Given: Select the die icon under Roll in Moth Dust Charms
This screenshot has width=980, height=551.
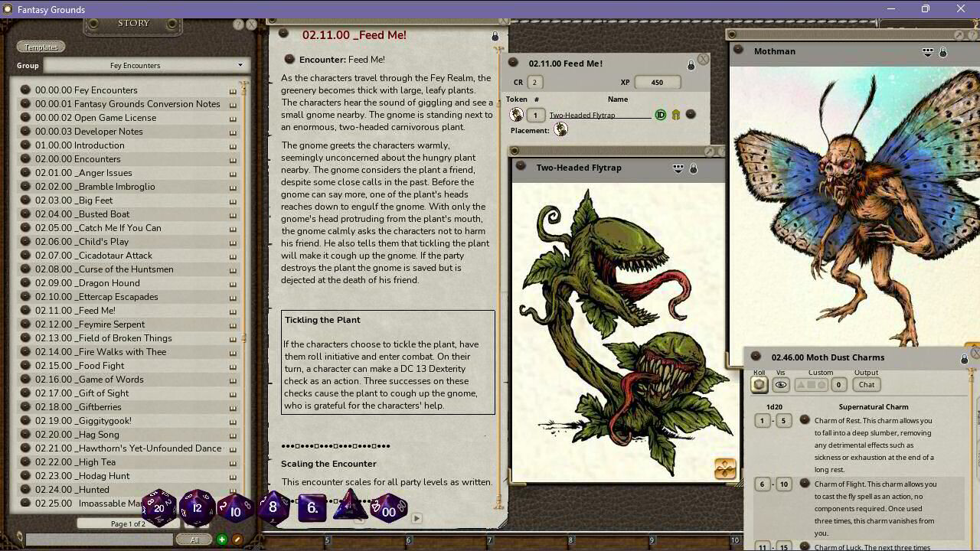Looking at the screenshot, I should pyautogui.click(x=759, y=385).
